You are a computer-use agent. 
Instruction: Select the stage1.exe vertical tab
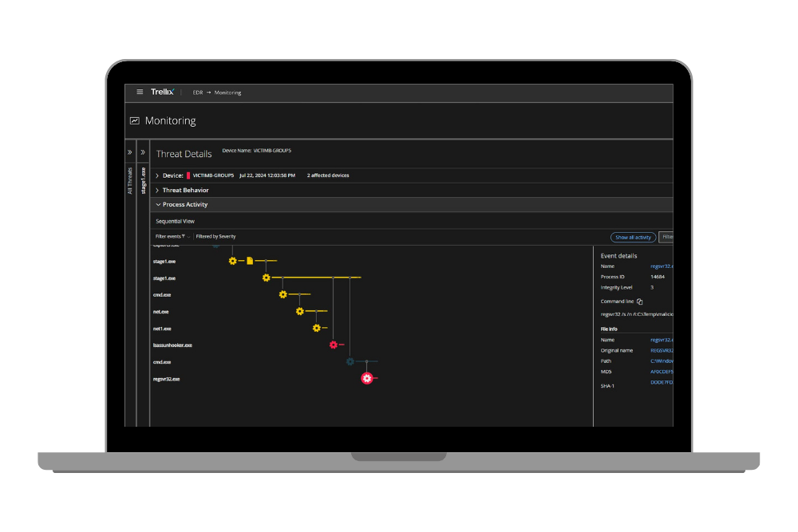click(x=143, y=180)
